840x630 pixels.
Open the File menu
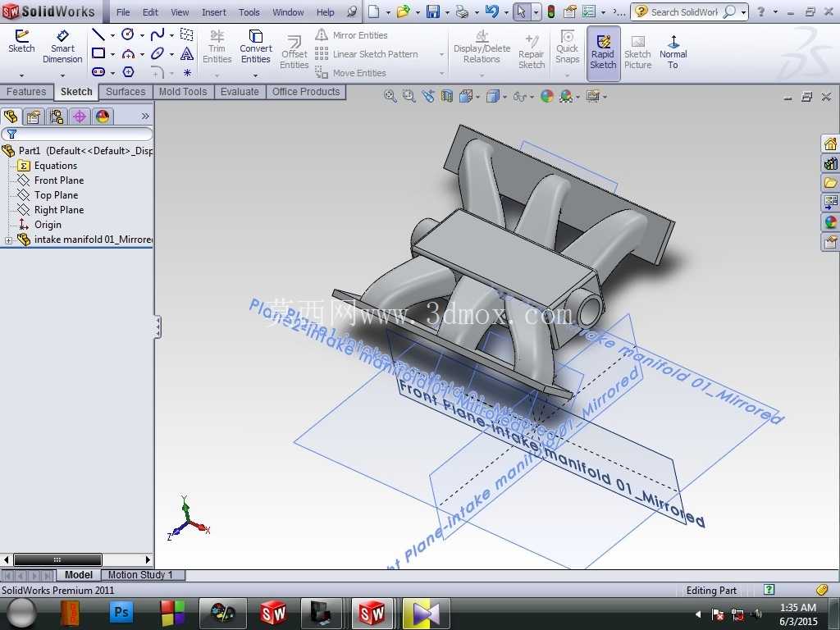coord(123,11)
